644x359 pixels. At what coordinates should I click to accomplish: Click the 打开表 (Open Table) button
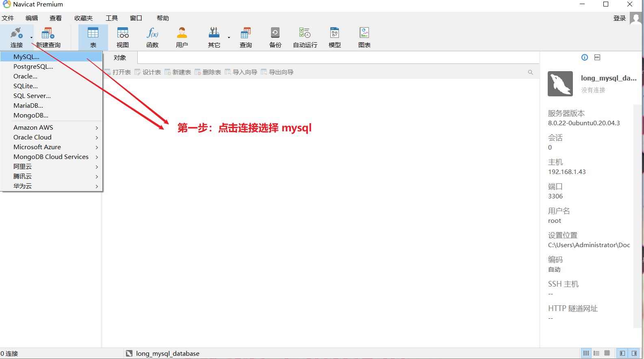[118, 72]
